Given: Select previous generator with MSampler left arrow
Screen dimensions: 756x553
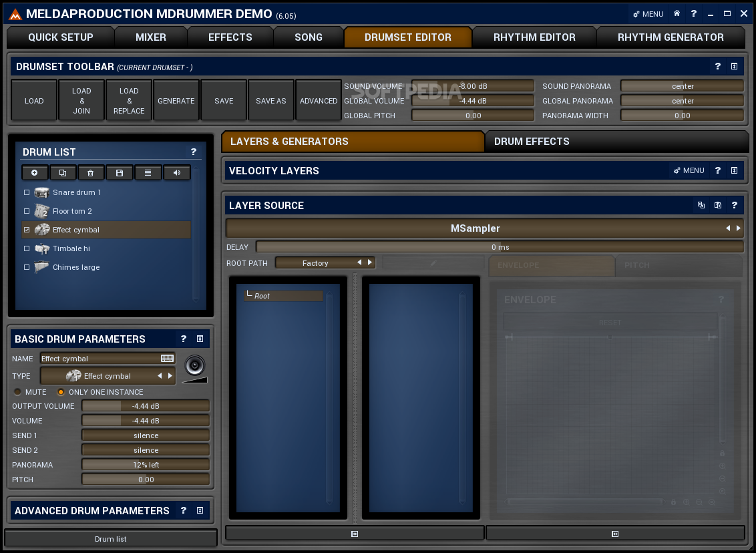Looking at the screenshot, I should pos(728,228).
